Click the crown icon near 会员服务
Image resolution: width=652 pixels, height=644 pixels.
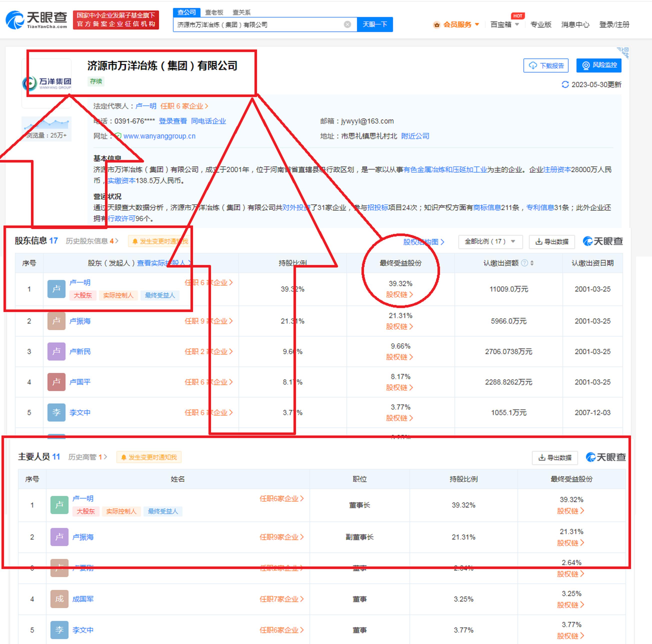point(437,25)
